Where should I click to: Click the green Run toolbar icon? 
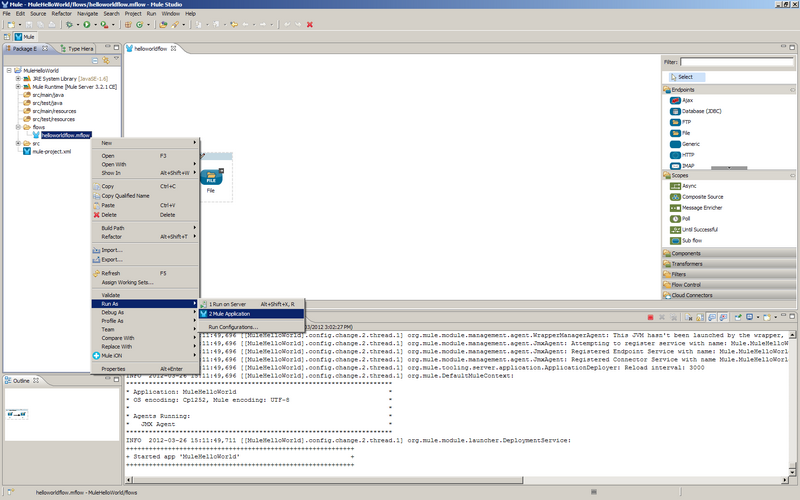[87, 24]
